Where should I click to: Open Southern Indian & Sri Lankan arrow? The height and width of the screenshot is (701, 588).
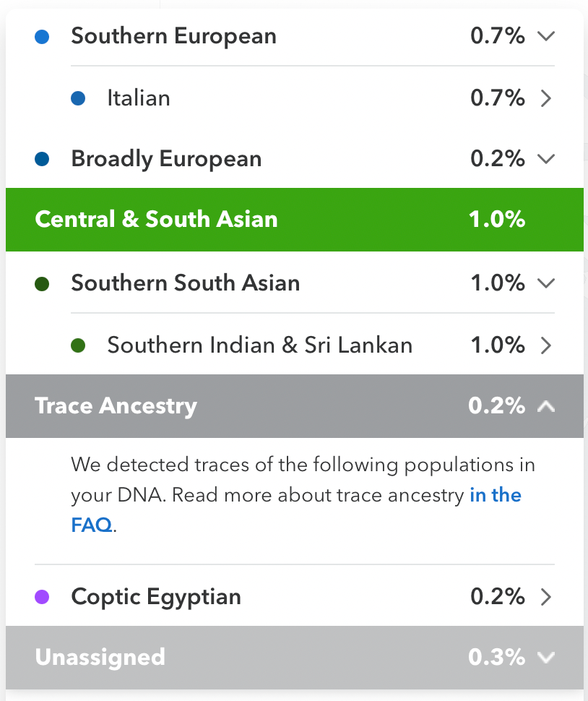tap(546, 345)
